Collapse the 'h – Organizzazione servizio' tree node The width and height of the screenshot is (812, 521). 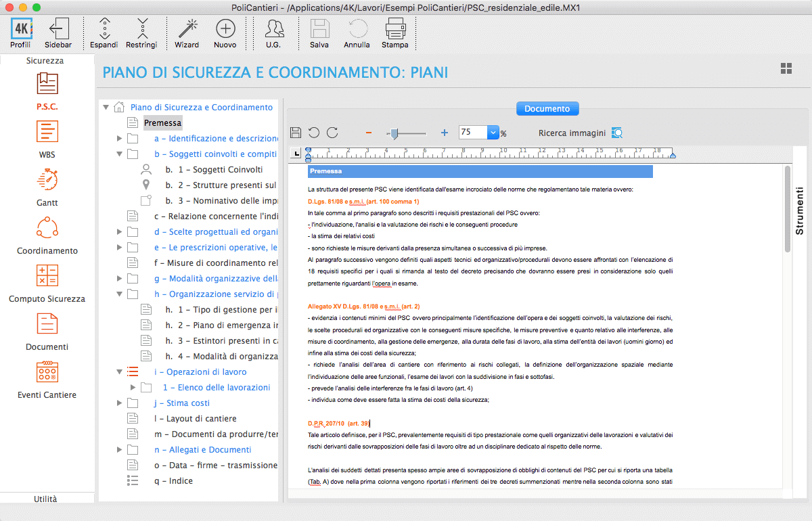click(119, 294)
